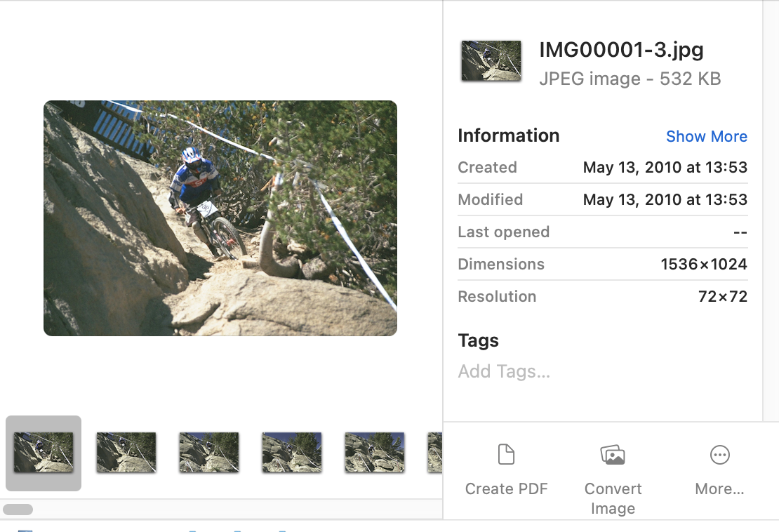Open the More... actions menu
This screenshot has height=532, width=779.
pyautogui.click(x=719, y=455)
